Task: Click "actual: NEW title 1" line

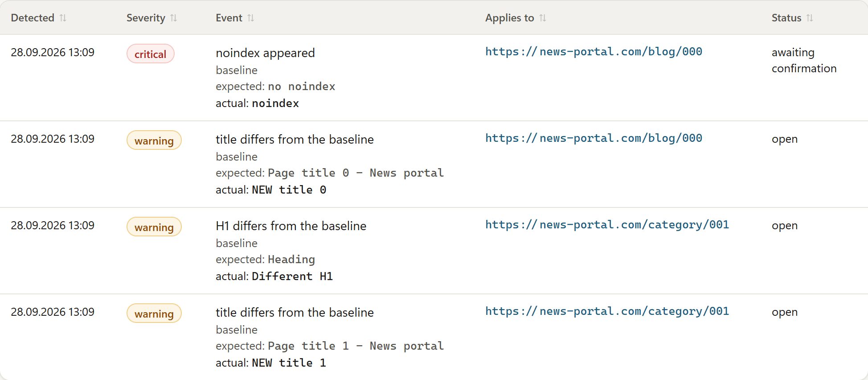Action: click(271, 363)
